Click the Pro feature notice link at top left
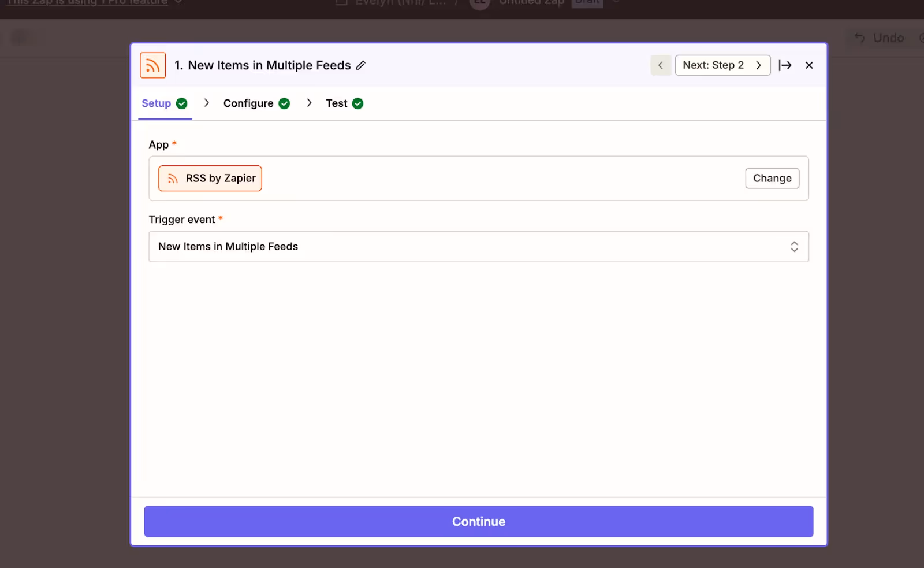The height and width of the screenshot is (568, 924). [87, 3]
